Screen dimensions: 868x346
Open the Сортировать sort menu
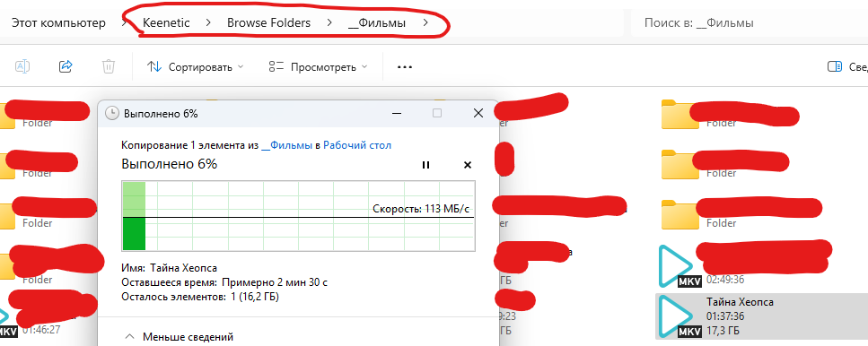pyautogui.click(x=195, y=67)
